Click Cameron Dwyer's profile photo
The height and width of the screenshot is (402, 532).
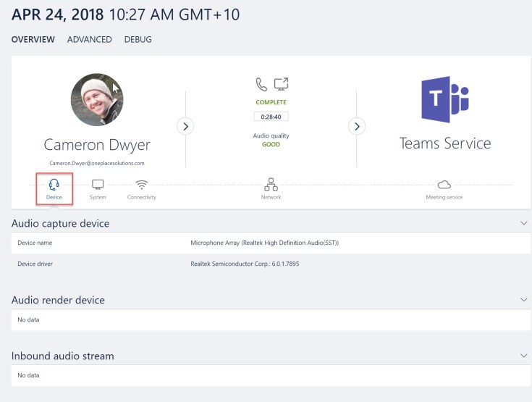(x=96, y=99)
